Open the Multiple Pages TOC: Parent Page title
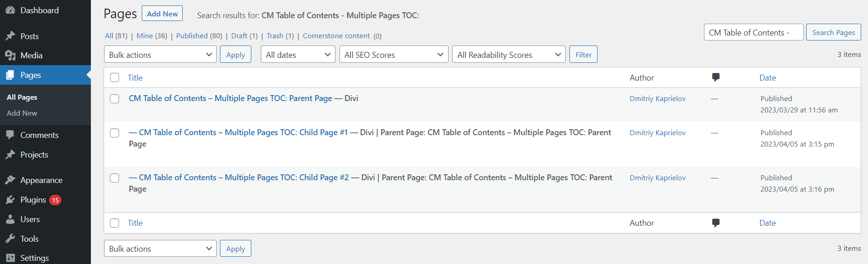 pos(230,98)
